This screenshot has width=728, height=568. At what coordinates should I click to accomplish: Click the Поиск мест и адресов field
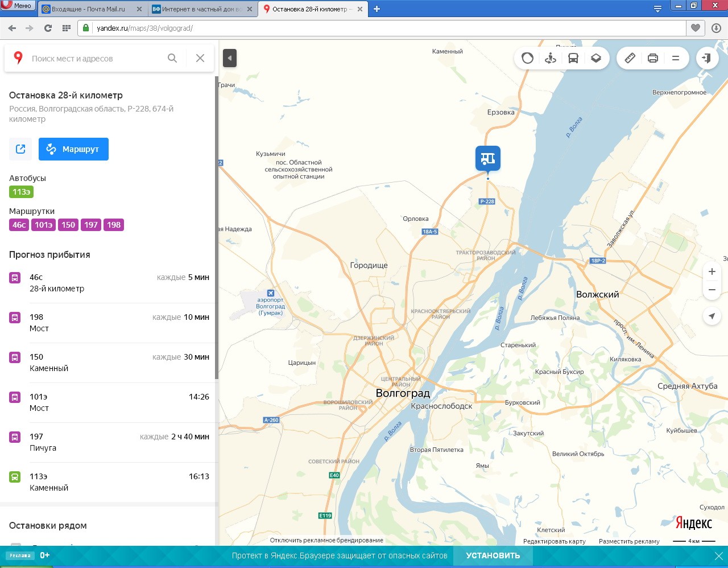[94, 59]
